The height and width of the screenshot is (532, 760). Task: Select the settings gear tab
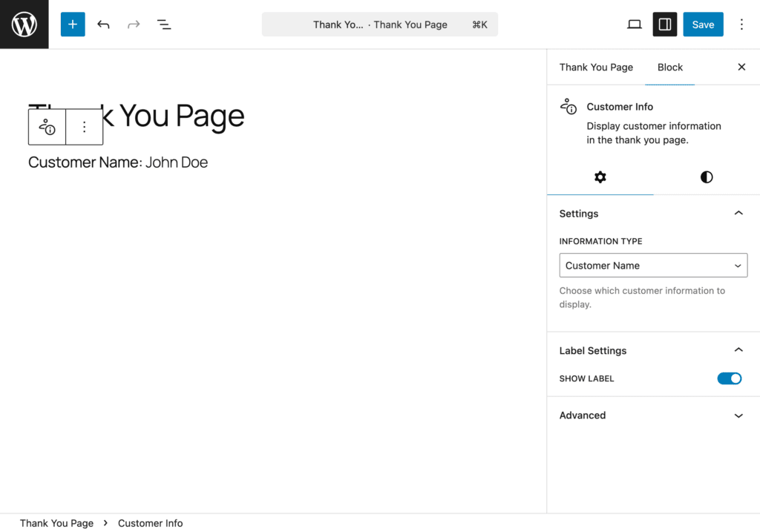pos(600,177)
